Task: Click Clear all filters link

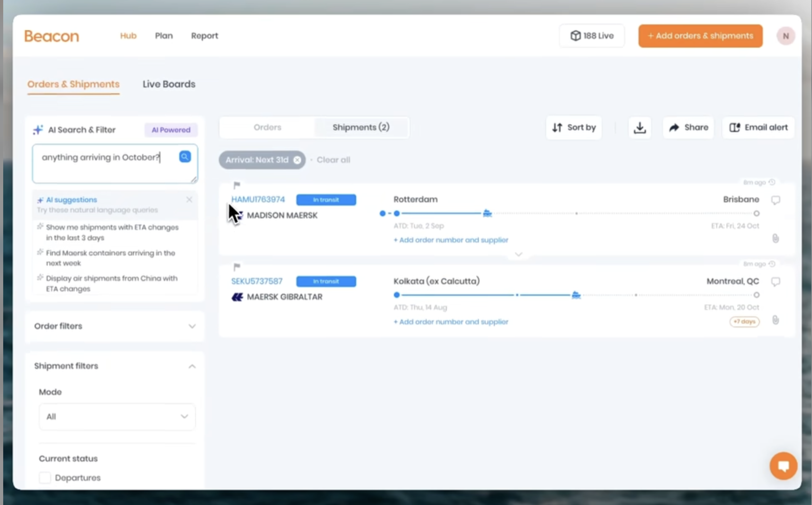Action: pos(333,160)
